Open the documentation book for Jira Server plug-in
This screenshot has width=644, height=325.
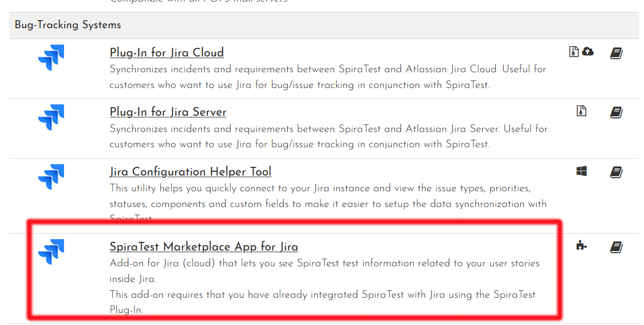tap(616, 113)
